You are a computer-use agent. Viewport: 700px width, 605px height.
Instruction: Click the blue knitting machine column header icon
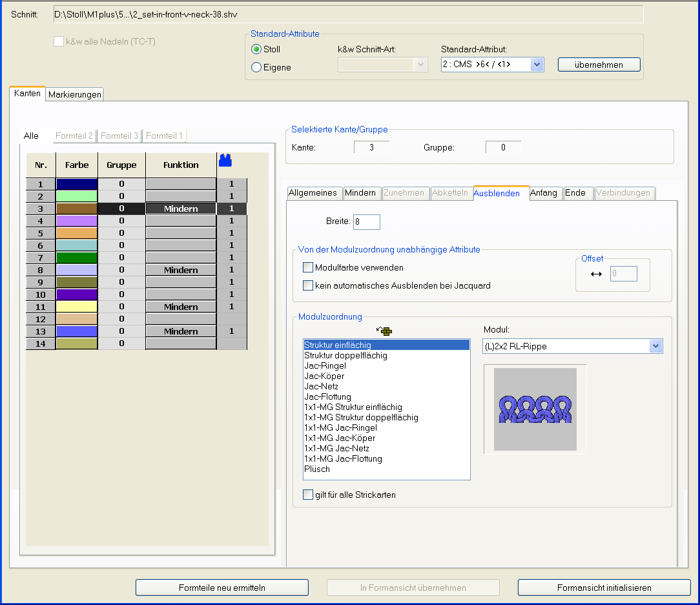pyautogui.click(x=225, y=161)
